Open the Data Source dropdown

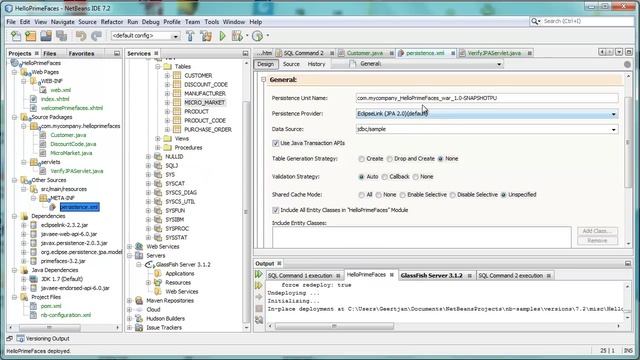[613, 129]
